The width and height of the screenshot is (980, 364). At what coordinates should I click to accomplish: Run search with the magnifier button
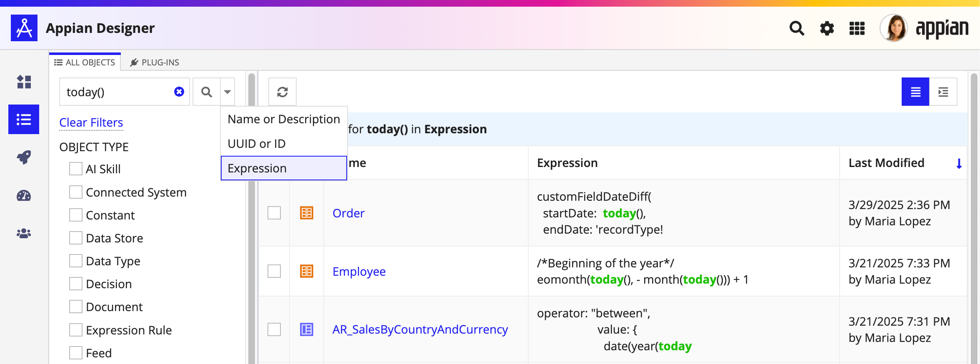click(207, 92)
